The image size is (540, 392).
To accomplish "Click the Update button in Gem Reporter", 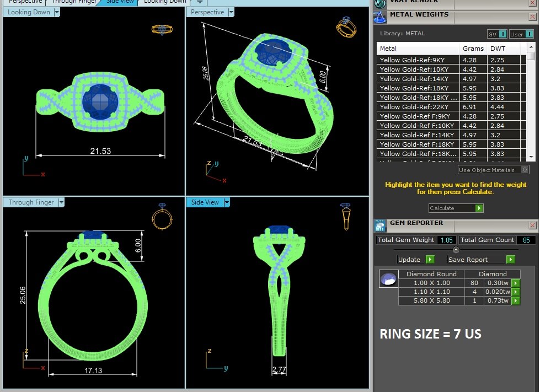I will pos(415,260).
